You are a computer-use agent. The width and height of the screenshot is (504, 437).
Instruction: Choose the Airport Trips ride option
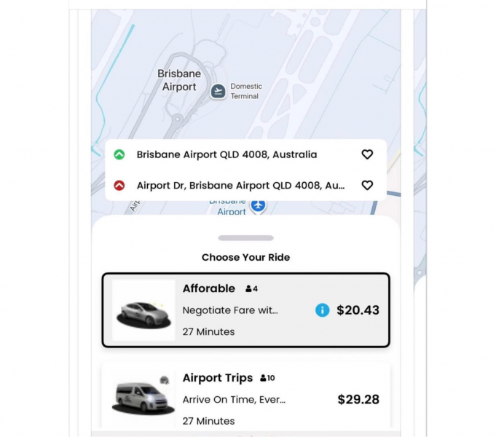pos(245,397)
